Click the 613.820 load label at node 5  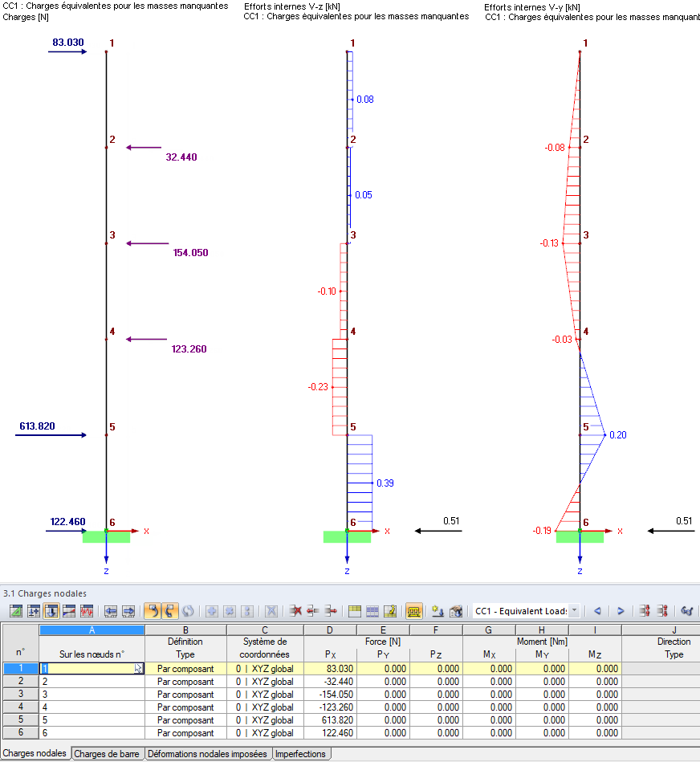click(37, 426)
